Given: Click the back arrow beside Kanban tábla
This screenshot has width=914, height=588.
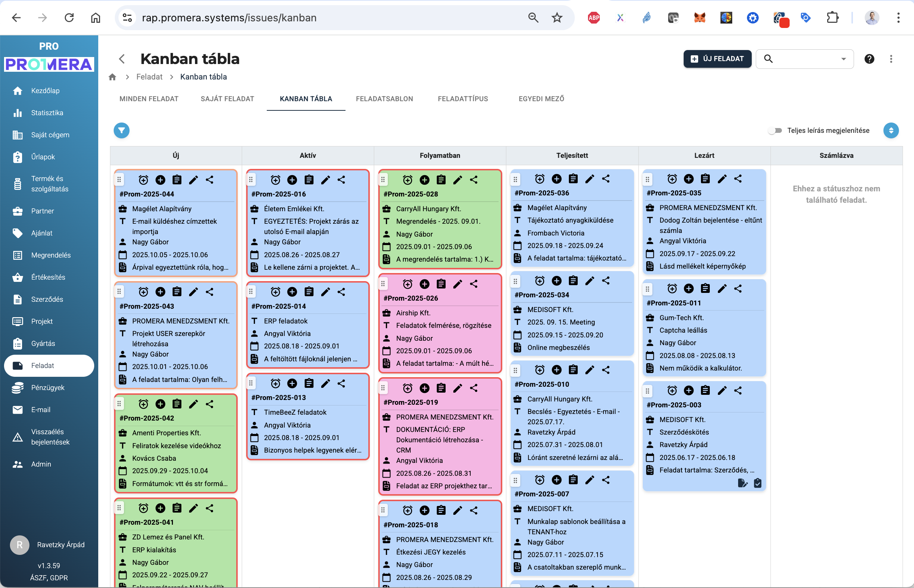Looking at the screenshot, I should [x=122, y=59].
